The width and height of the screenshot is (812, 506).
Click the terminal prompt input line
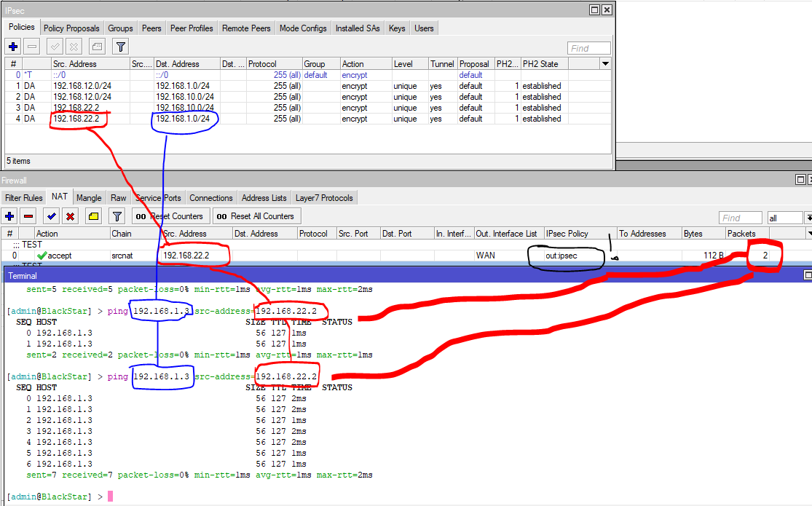[406, 496]
